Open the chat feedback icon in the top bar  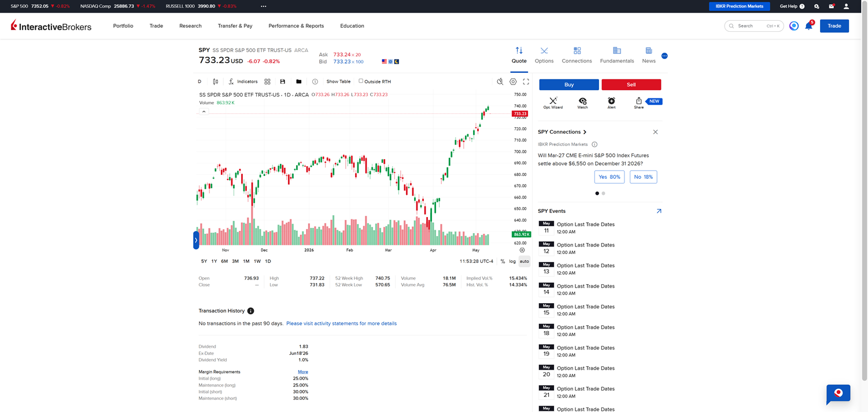[817, 6]
